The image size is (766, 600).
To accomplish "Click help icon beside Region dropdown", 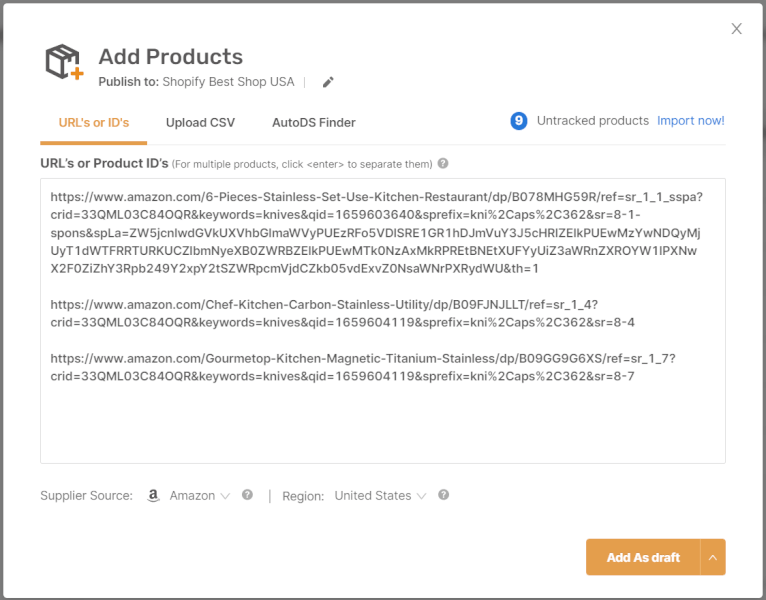I will click(444, 495).
